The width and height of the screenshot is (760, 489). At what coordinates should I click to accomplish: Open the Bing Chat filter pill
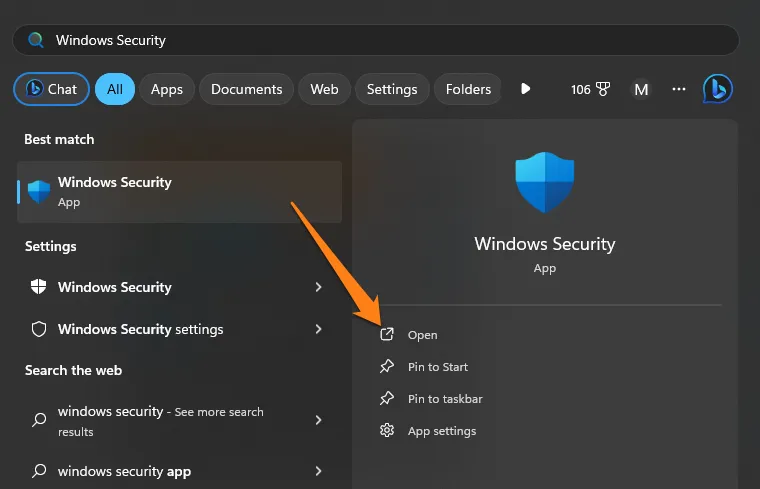click(51, 89)
